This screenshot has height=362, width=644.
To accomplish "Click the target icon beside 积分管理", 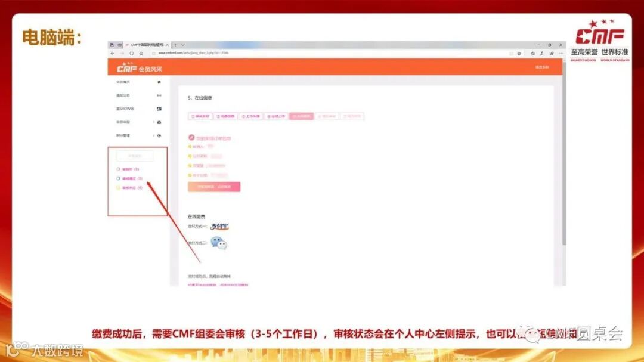I will pos(159,135).
